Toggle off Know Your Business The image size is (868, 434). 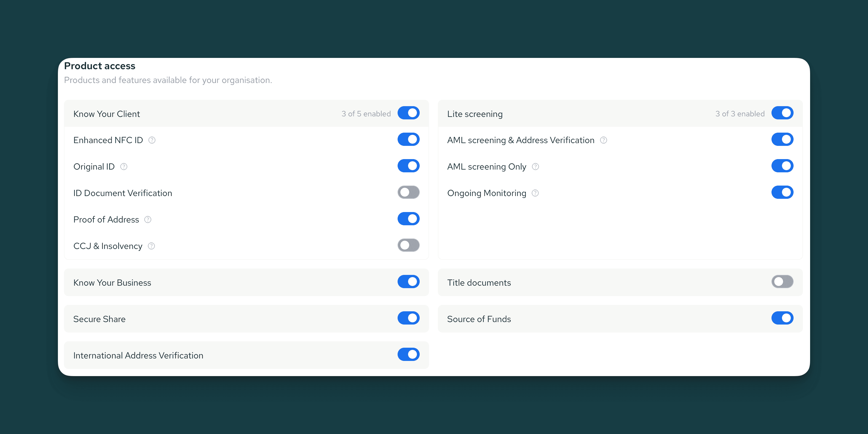[408, 282]
